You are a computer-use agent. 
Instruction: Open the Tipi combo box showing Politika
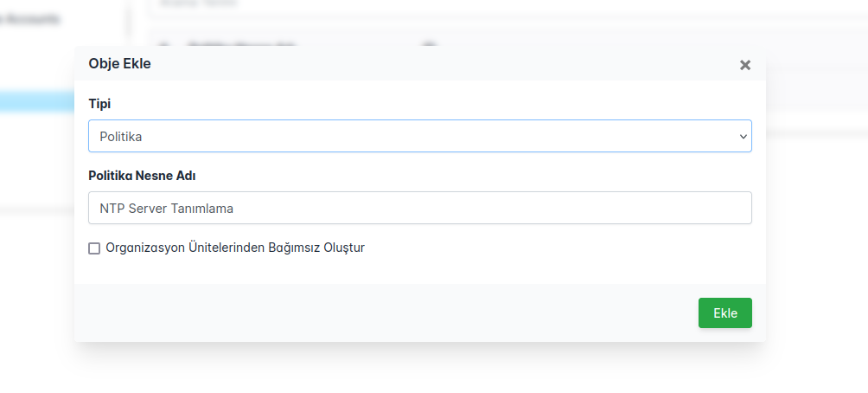click(419, 136)
